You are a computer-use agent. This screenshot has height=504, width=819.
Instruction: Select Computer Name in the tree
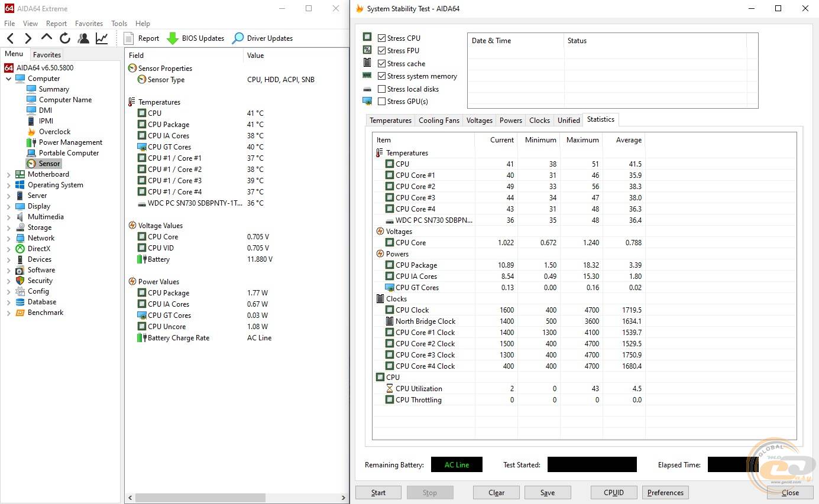(x=65, y=100)
